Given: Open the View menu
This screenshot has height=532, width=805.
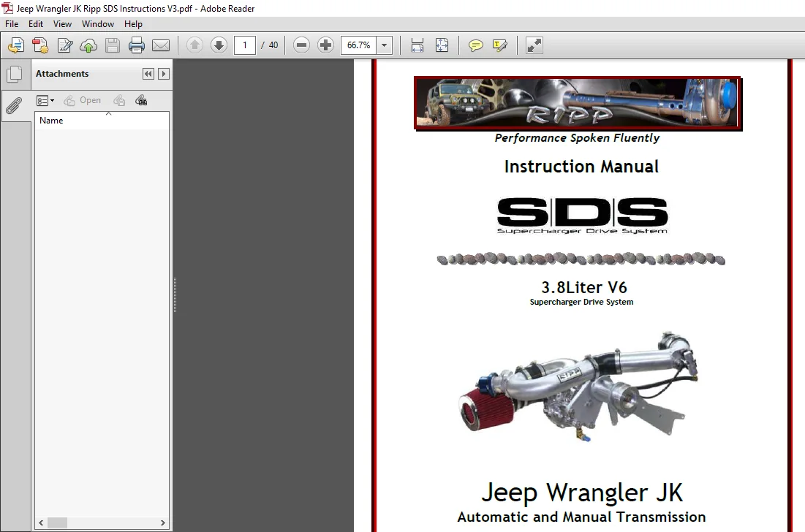Looking at the screenshot, I should tap(62, 24).
